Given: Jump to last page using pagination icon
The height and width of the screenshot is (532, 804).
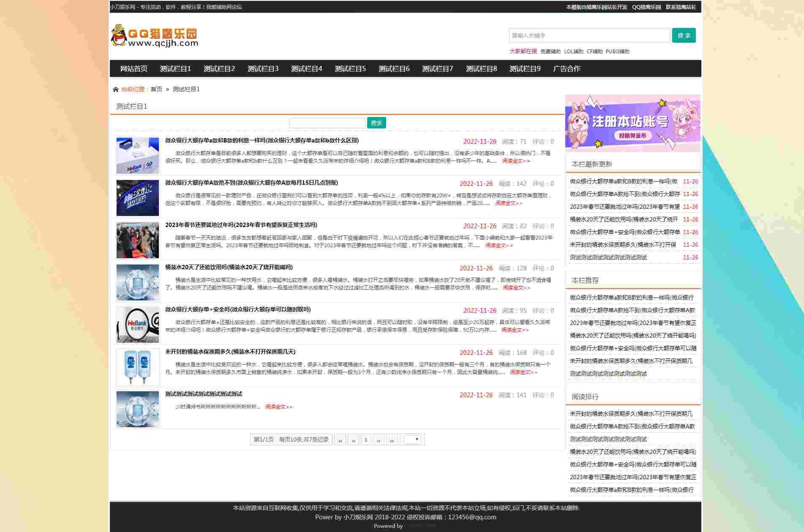Looking at the screenshot, I should [x=392, y=439].
